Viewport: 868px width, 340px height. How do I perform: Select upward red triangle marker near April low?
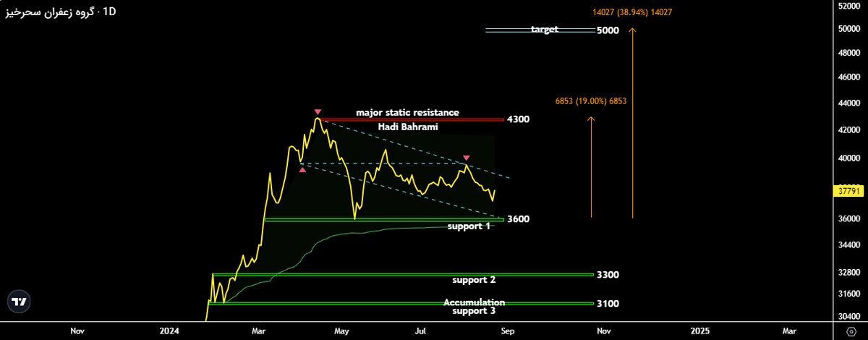(302, 170)
